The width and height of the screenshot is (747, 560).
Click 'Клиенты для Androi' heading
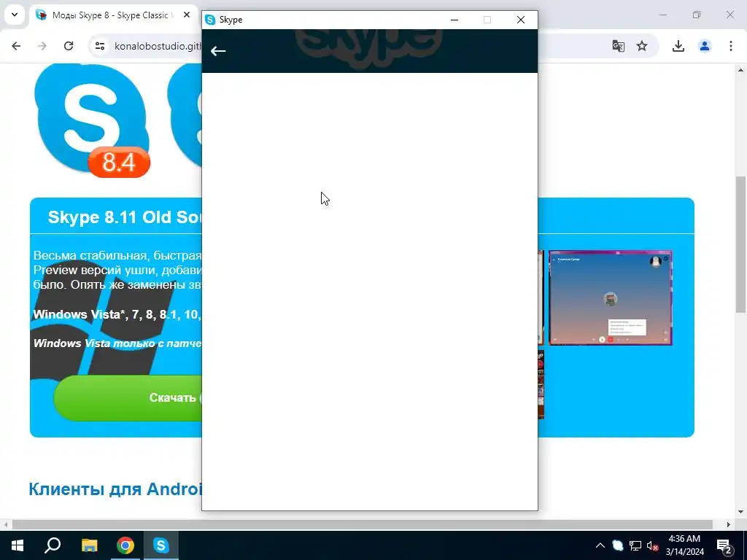pos(115,489)
